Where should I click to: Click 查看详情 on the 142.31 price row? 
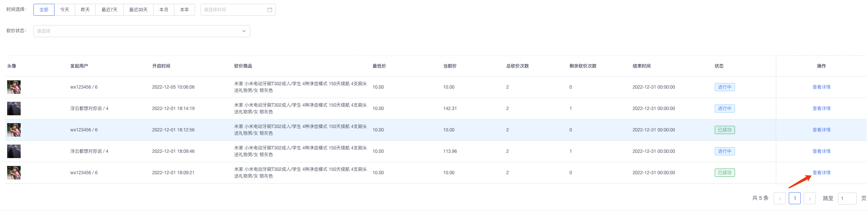point(821,109)
